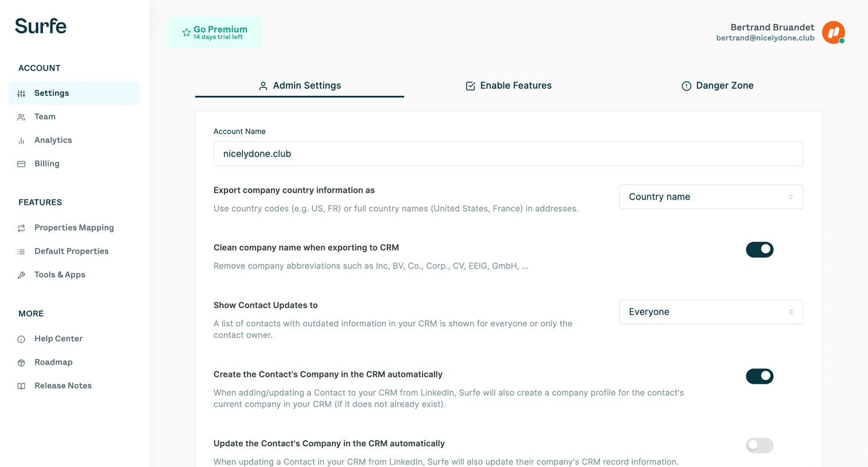Open Properties Mapping
This screenshot has width=868, height=467.
click(x=75, y=228)
